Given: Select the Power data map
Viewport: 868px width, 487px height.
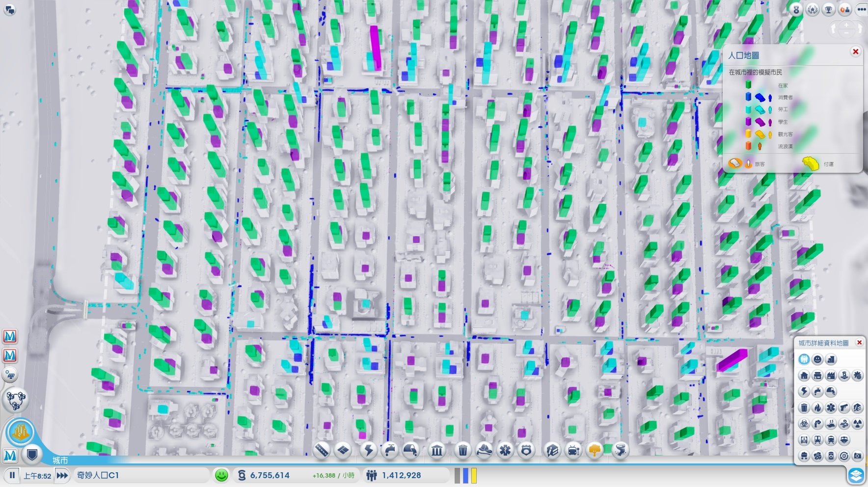Looking at the screenshot, I should (x=804, y=391).
